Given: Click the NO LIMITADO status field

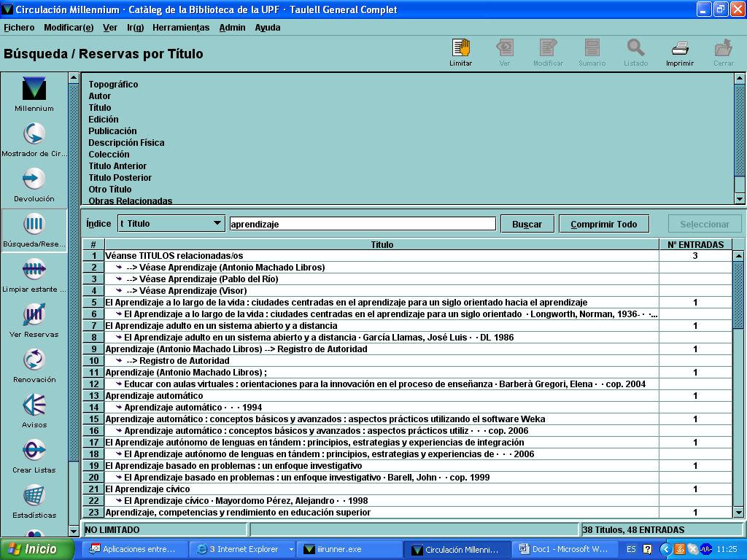Looking at the screenshot, I should [165, 529].
